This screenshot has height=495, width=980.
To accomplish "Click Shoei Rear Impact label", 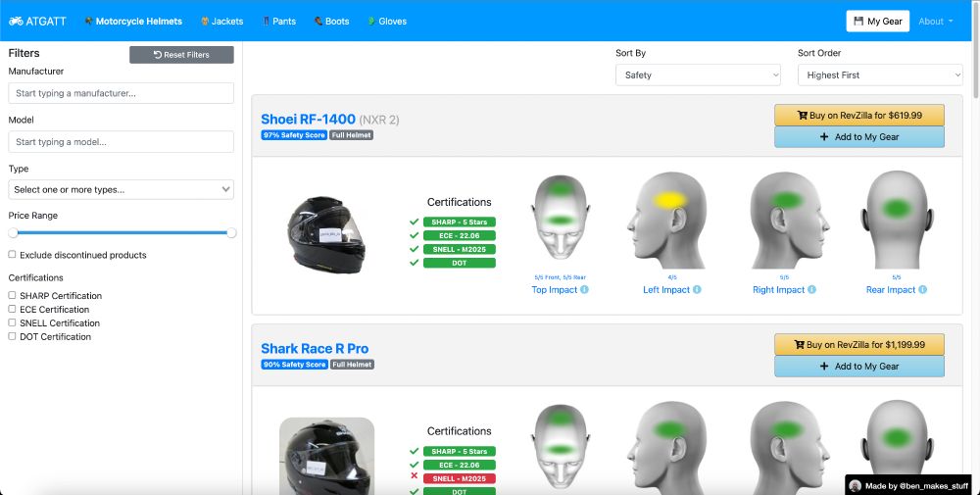I will point(891,289).
